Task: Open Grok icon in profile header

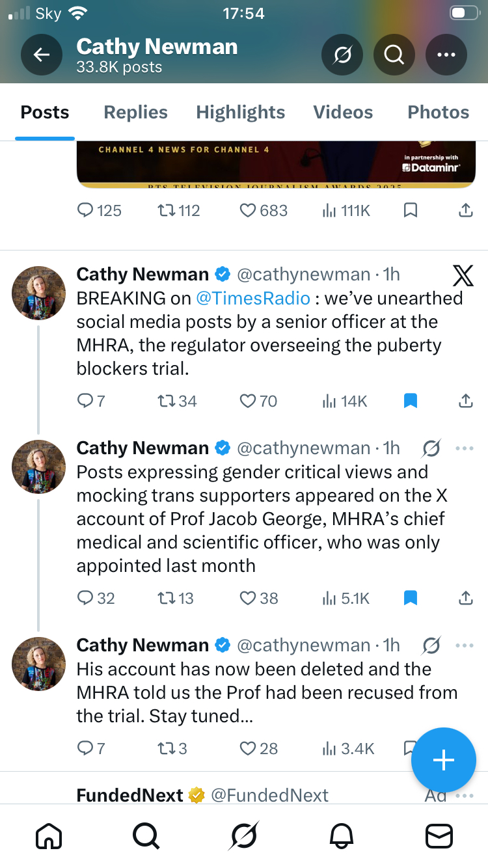Action: pos(342,55)
